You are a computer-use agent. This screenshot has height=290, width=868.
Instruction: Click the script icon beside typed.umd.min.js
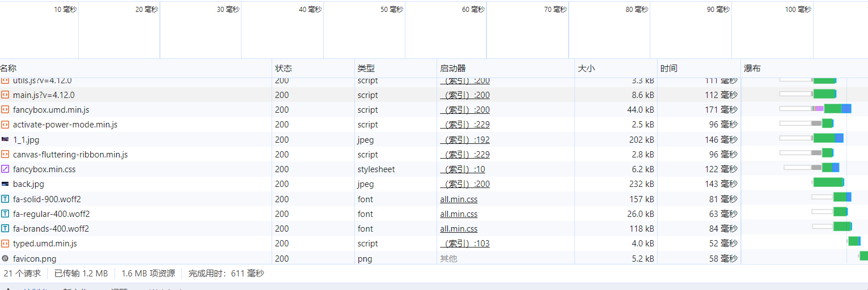[x=5, y=244]
